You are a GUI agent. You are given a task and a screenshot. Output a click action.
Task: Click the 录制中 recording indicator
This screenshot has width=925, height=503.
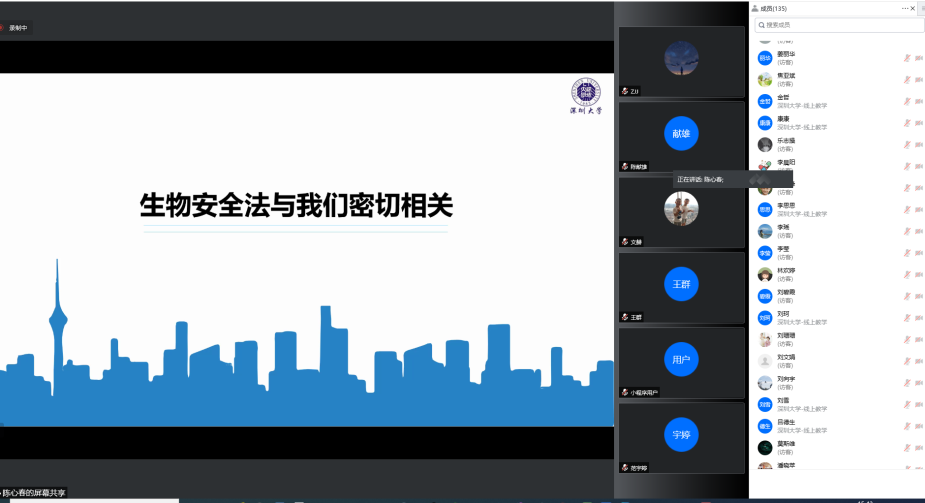pos(17,28)
